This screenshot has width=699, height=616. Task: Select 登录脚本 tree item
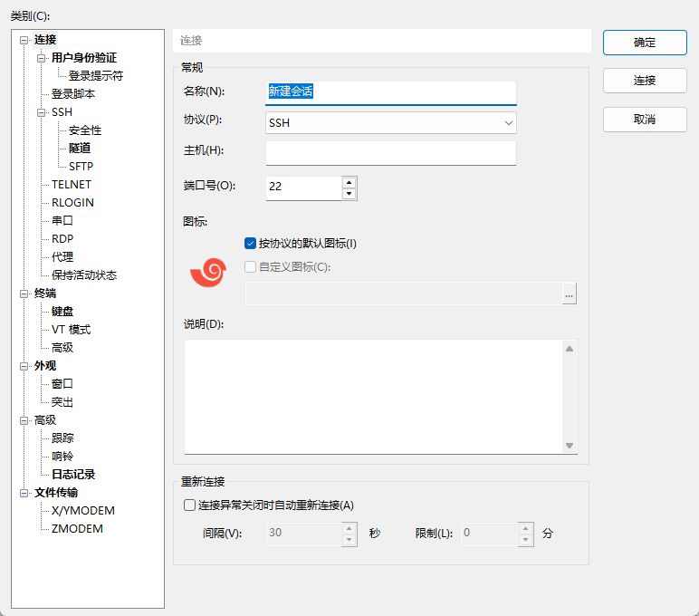tap(73, 94)
